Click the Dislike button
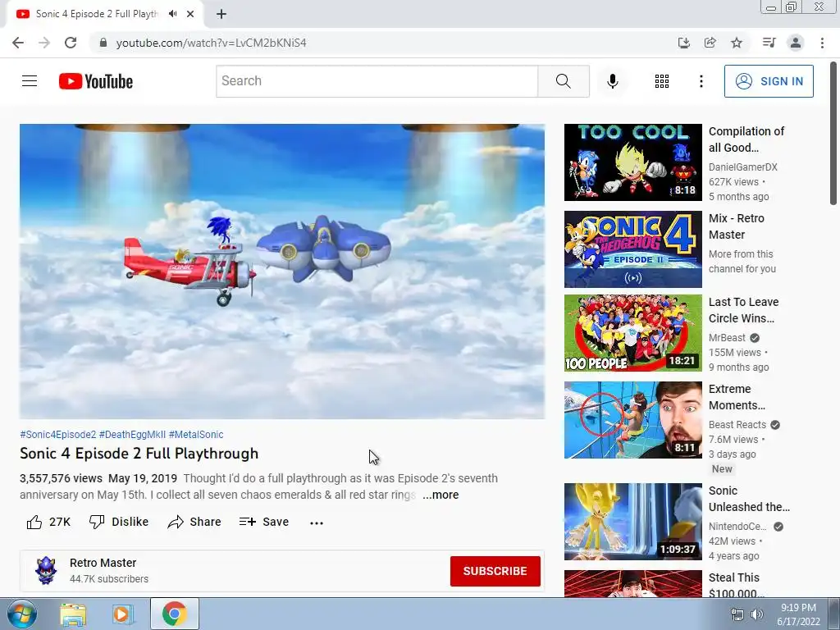This screenshot has height=630, width=840. coord(119,522)
